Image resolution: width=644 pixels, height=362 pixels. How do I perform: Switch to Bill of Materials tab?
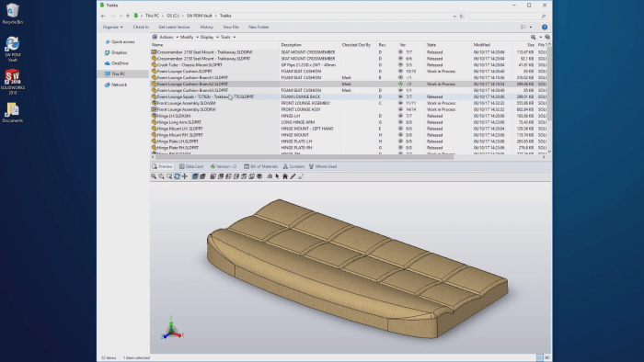[x=260, y=166]
